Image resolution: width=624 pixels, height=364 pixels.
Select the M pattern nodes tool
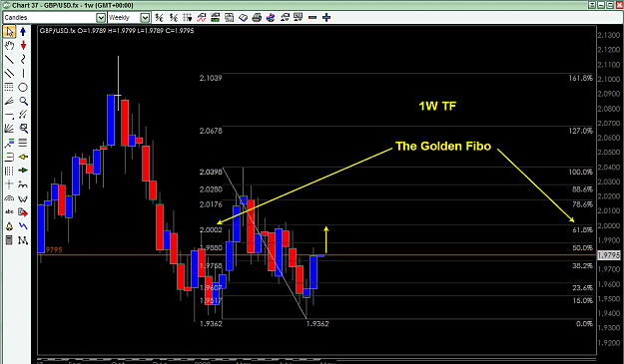pos(23,240)
